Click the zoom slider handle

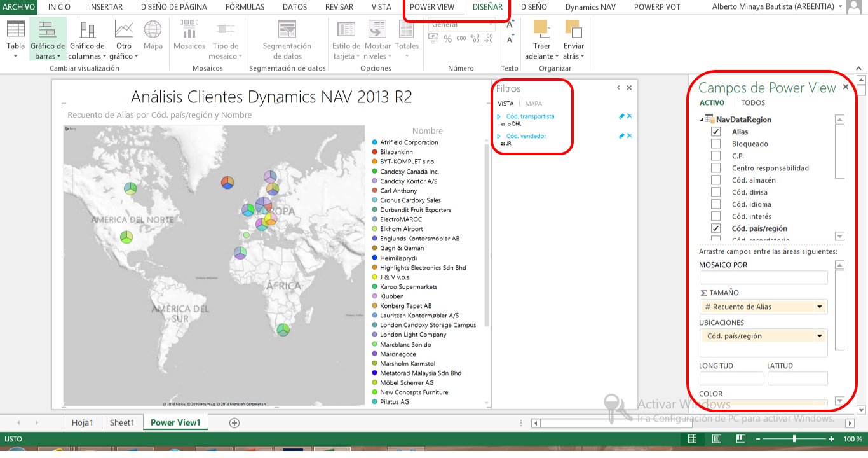794,439
